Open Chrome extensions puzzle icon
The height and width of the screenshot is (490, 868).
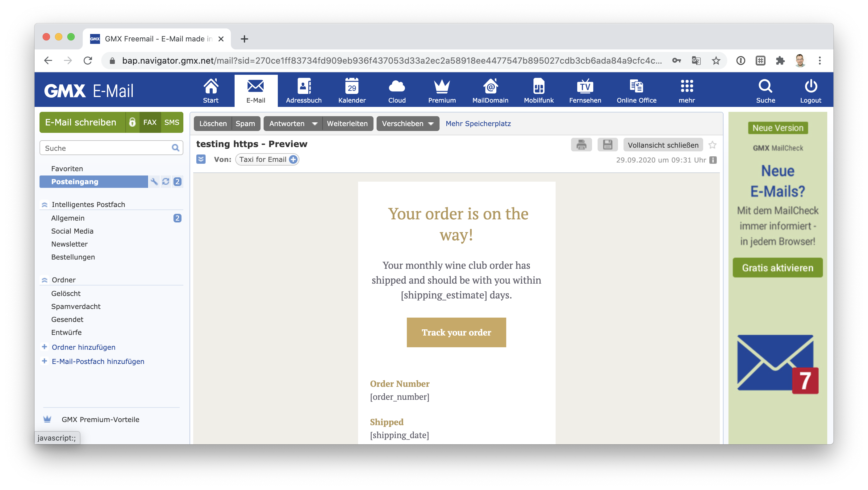tap(780, 61)
